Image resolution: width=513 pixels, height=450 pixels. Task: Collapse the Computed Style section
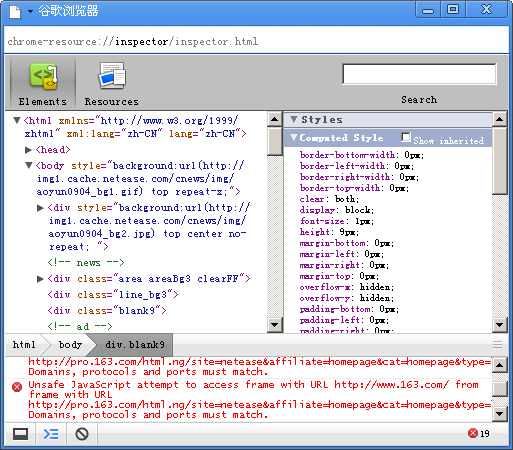(x=294, y=137)
